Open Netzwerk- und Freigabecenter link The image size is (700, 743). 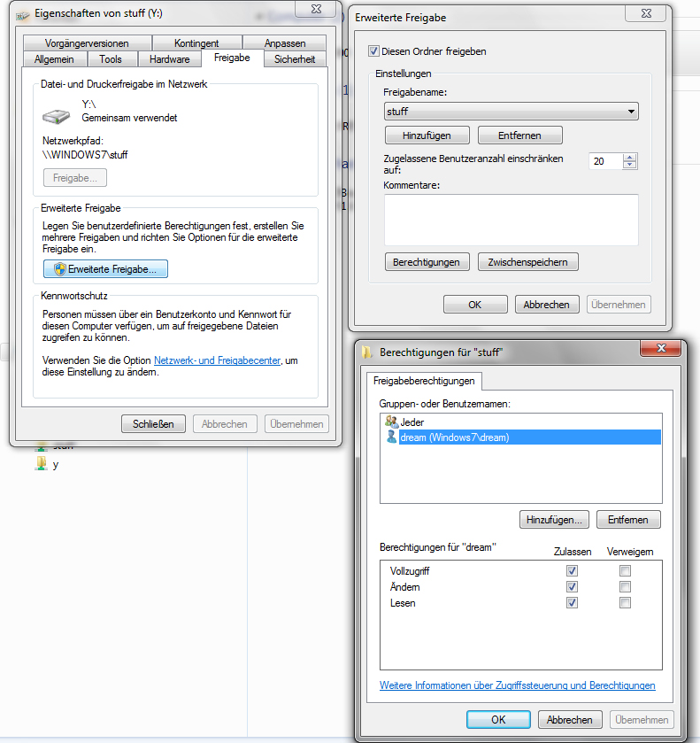click(x=218, y=360)
